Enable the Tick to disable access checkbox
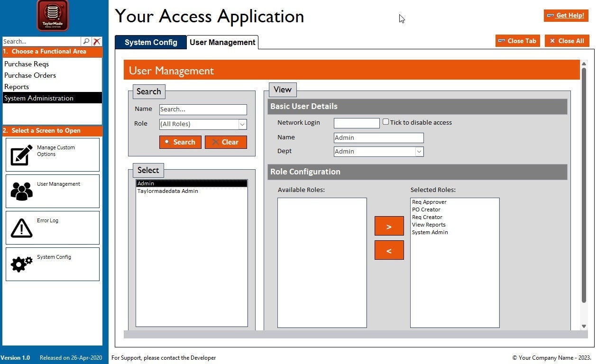 click(386, 122)
